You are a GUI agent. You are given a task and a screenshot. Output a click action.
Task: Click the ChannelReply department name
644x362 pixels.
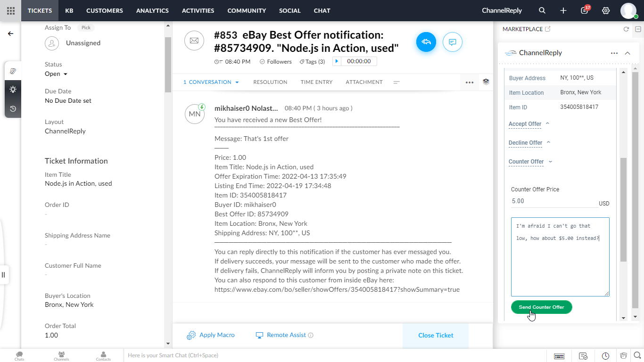[65, 132]
